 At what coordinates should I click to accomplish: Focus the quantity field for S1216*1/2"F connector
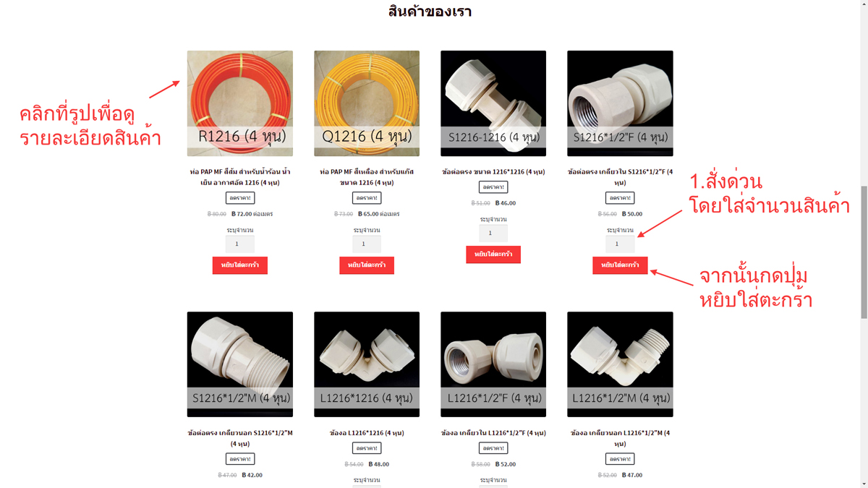[620, 244]
